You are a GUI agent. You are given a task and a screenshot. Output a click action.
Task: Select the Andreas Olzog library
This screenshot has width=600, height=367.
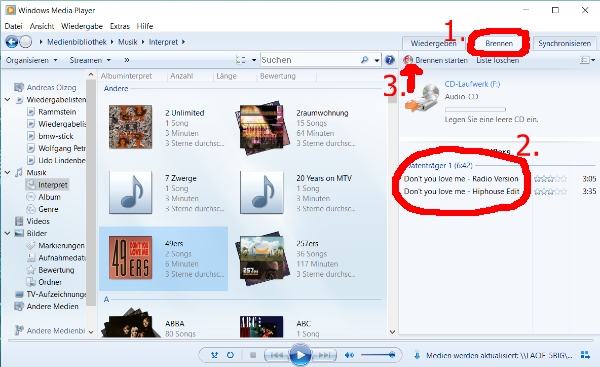[x=51, y=88]
